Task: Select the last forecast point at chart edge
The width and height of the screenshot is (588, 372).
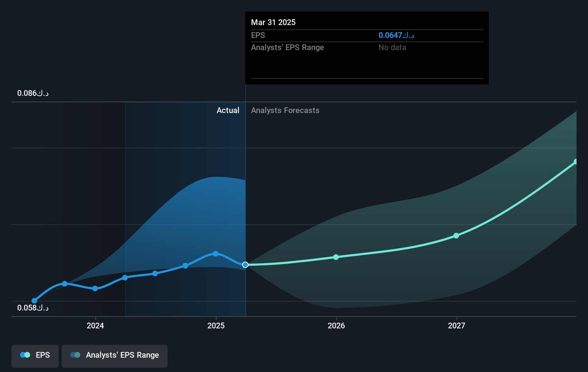Action: point(576,162)
